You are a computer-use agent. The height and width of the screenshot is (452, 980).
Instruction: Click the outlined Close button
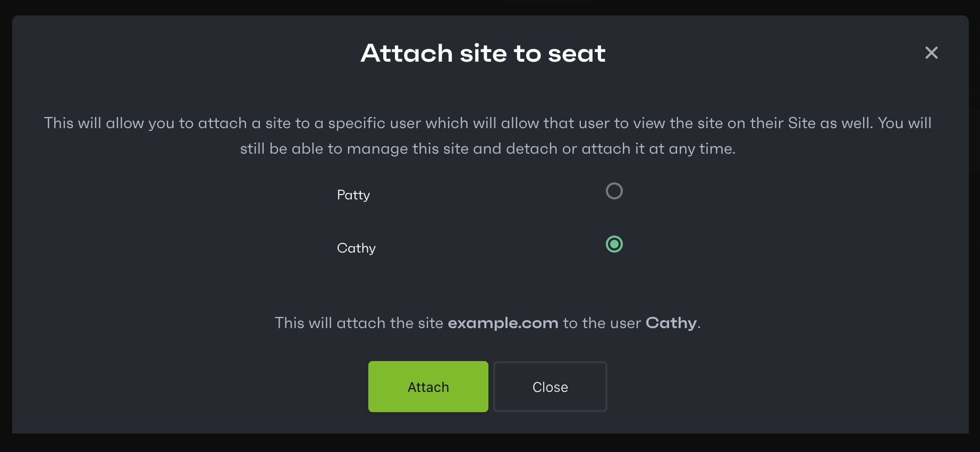click(550, 387)
